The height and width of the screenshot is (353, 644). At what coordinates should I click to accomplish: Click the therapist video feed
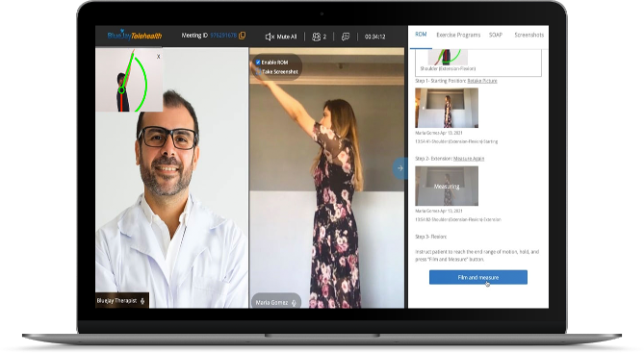[x=171, y=178]
